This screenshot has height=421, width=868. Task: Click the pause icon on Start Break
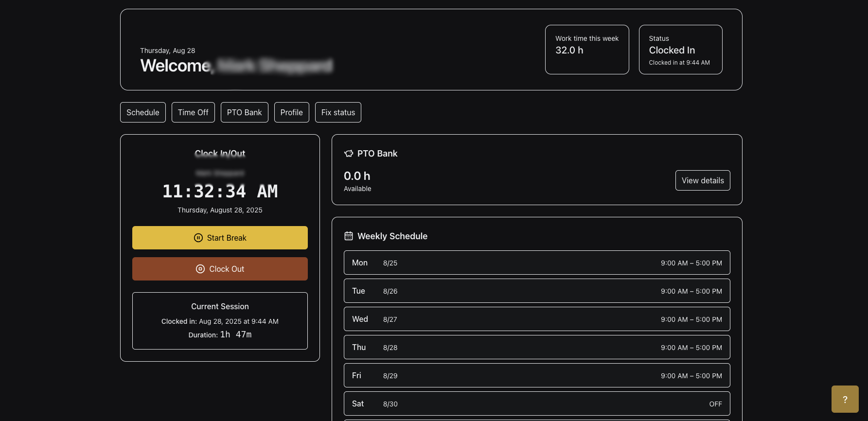click(x=198, y=238)
